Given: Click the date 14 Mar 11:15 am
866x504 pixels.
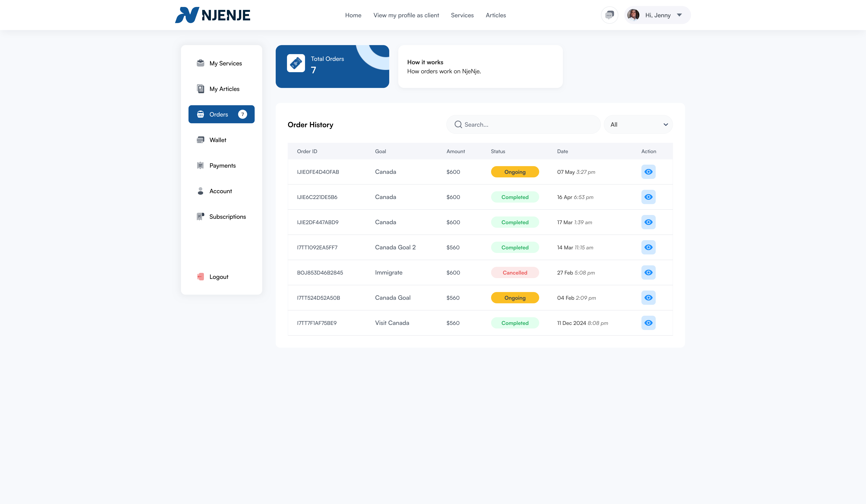Looking at the screenshot, I should coord(575,247).
